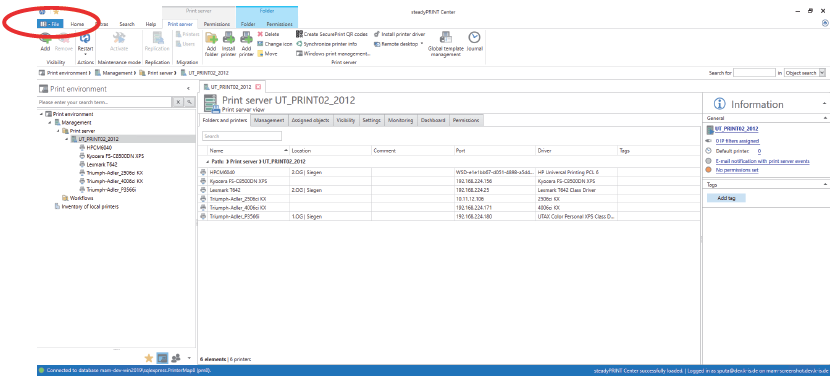Switch to the Assigned objects tab
Screen dimensions: 832x378
pyautogui.click(x=310, y=121)
